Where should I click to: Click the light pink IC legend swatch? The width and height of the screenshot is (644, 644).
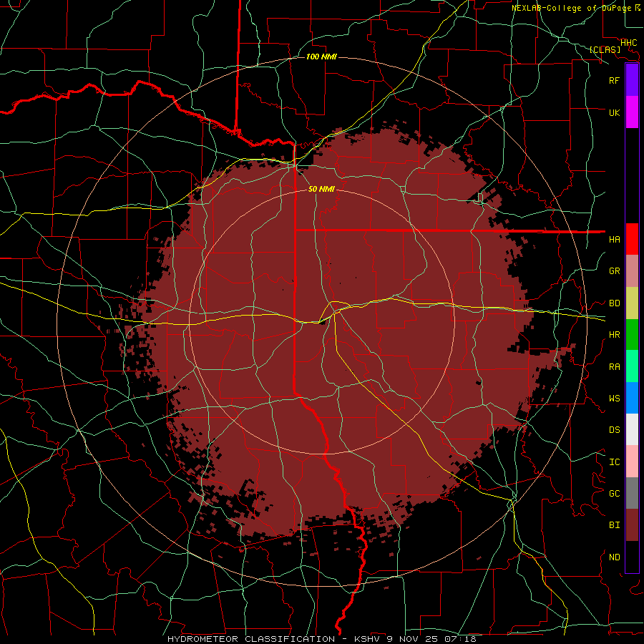pos(632,462)
